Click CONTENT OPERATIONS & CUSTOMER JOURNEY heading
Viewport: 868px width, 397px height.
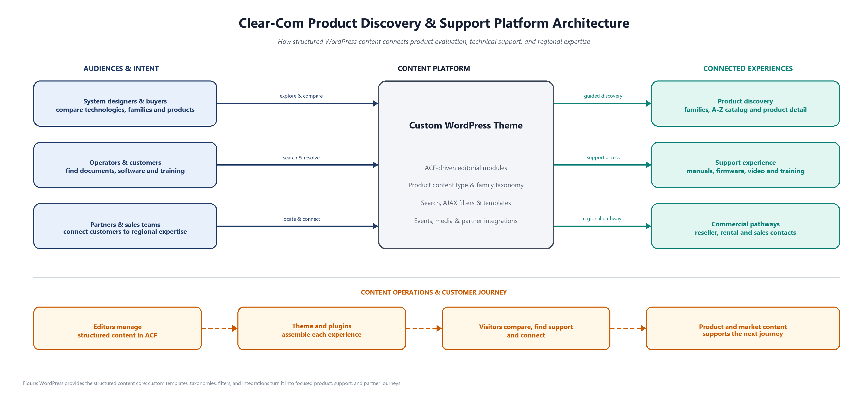[434, 293]
